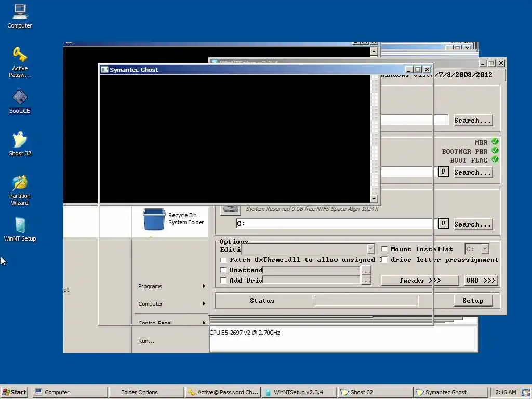Click the installation source path field

tap(414, 120)
